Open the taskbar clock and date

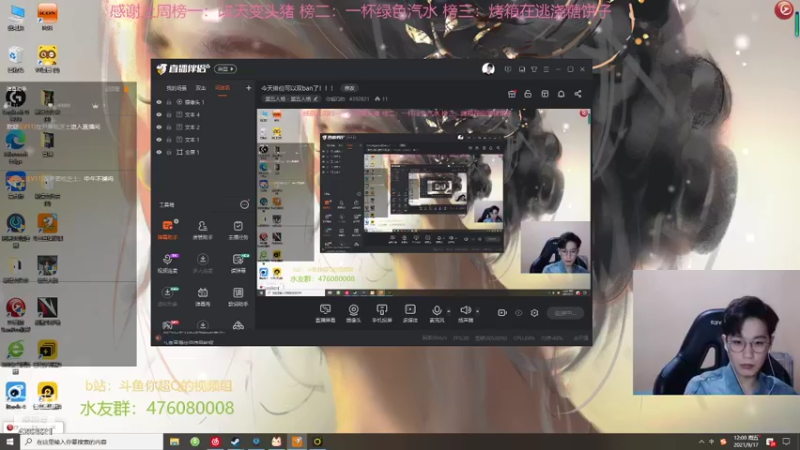click(746, 441)
